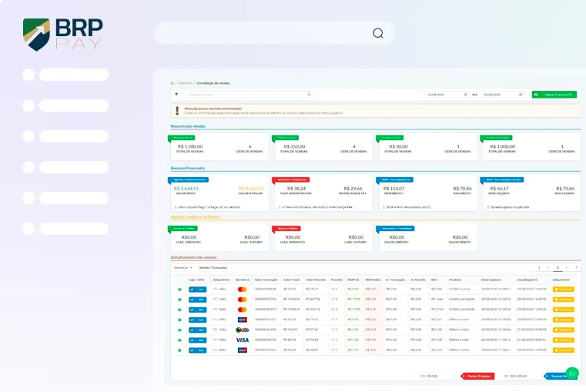Screen dimensions: 586x392
Task: Expand the Mastercard parcela 2/2 row
Action: (x=179, y=310)
